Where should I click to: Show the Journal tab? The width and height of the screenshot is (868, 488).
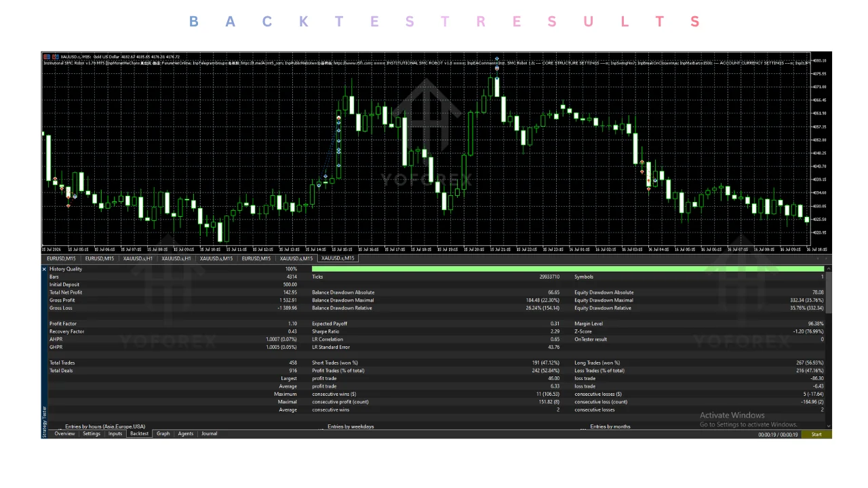coord(209,434)
